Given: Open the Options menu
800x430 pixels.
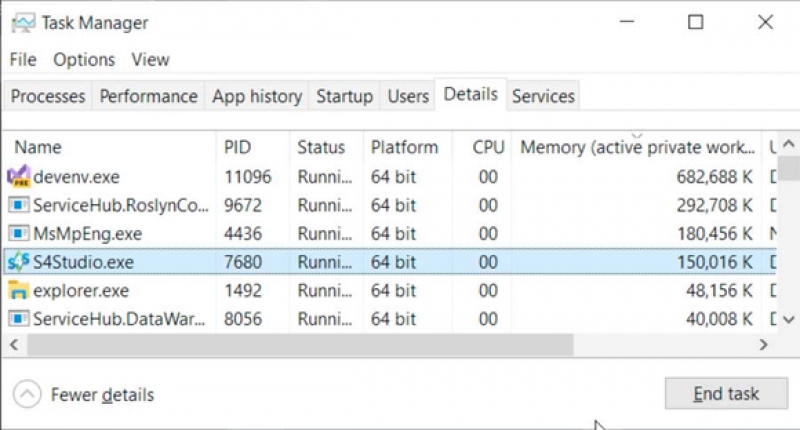Looking at the screenshot, I should pos(84,60).
